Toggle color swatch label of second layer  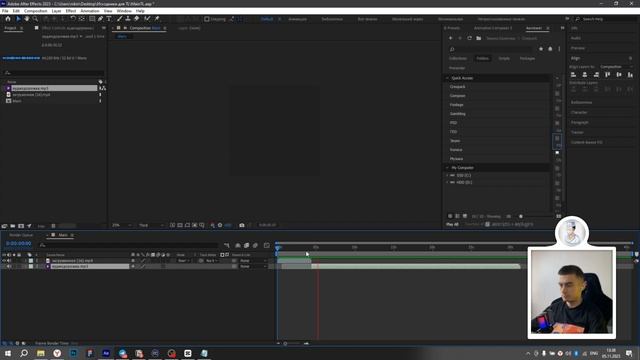pyautogui.click(x=31, y=267)
